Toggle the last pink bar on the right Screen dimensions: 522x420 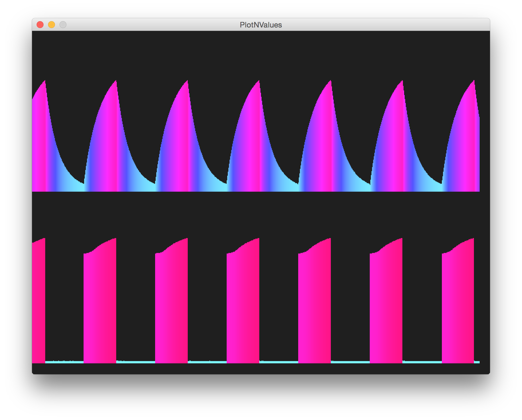click(458, 300)
